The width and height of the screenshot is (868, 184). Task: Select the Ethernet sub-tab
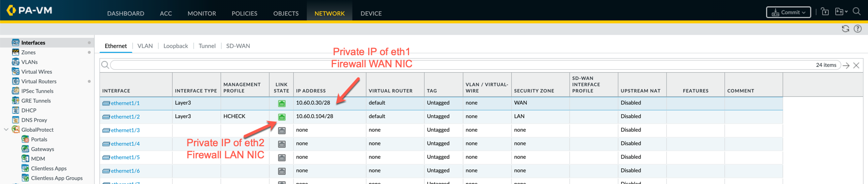coord(116,46)
